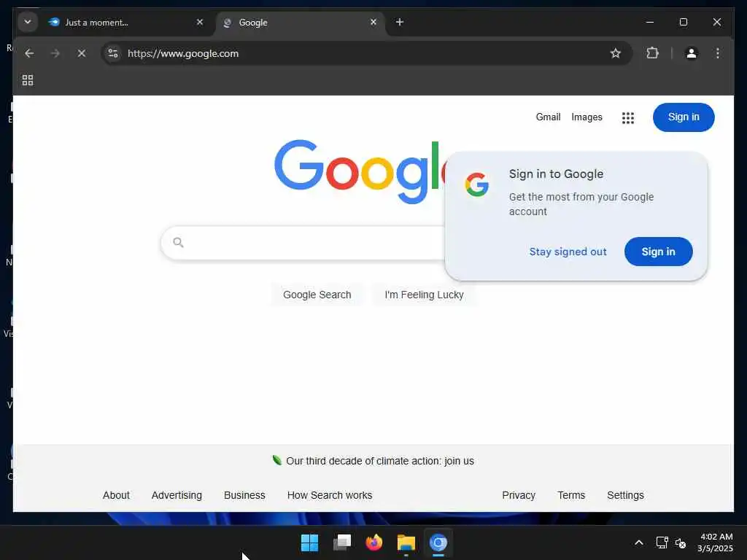
Task: Open the Gmail link
Action: click(548, 117)
